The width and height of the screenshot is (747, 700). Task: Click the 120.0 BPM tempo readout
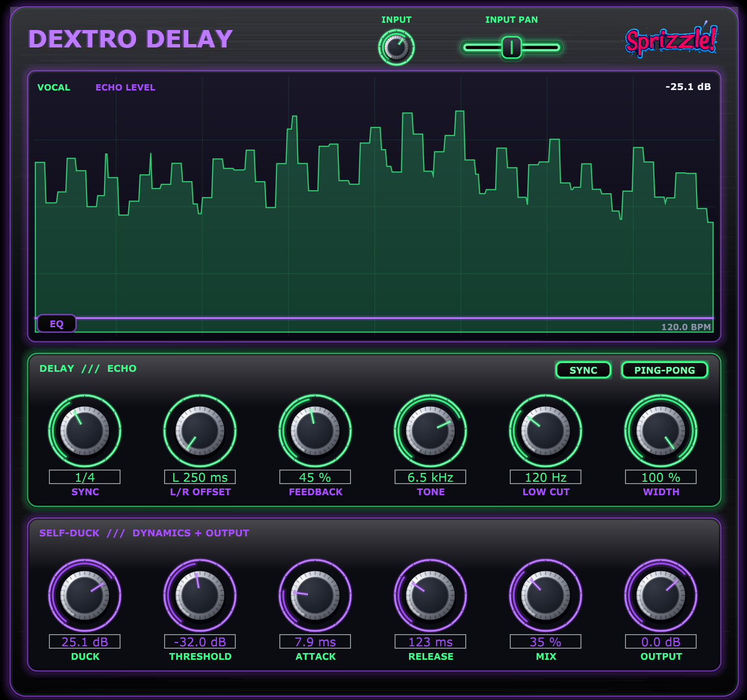686,327
